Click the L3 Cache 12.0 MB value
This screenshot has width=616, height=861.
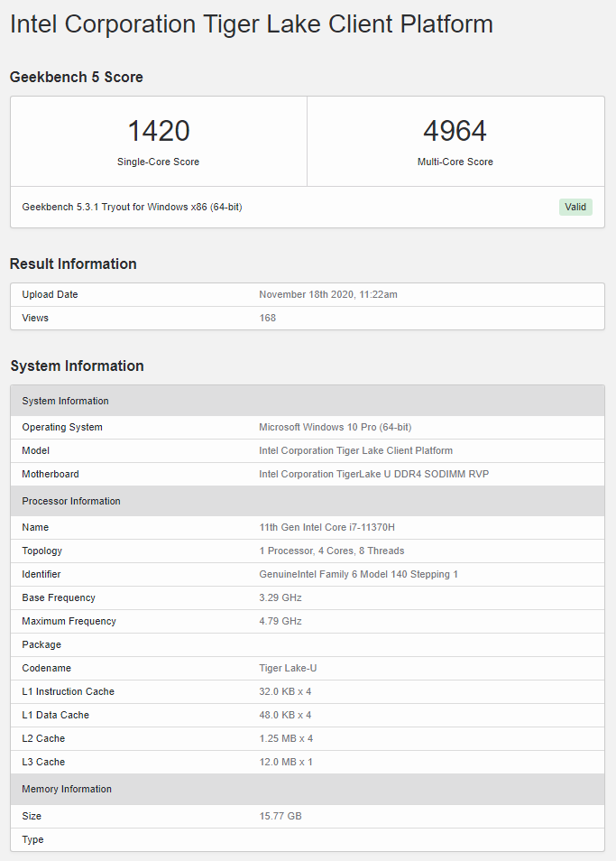[286, 762]
